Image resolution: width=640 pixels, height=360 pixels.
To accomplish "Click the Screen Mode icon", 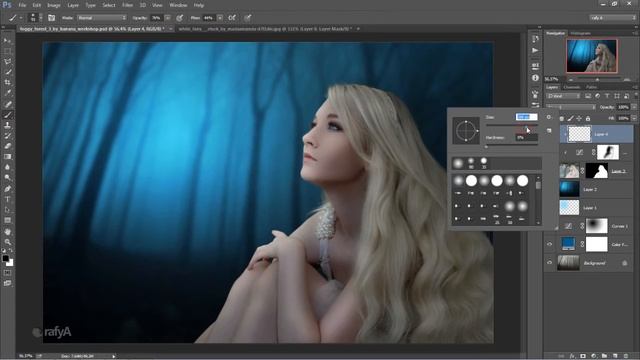I will (x=7, y=283).
